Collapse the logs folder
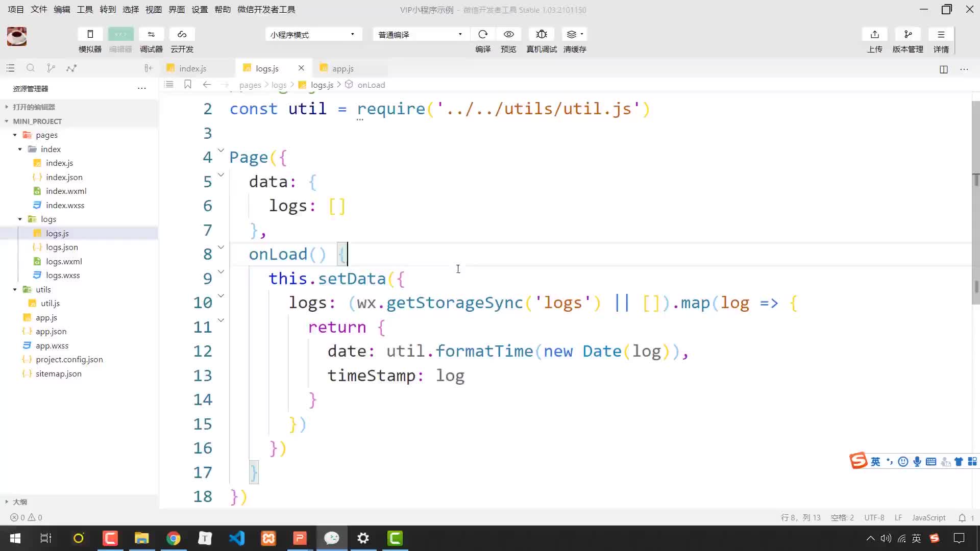 (x=48, y=219)
